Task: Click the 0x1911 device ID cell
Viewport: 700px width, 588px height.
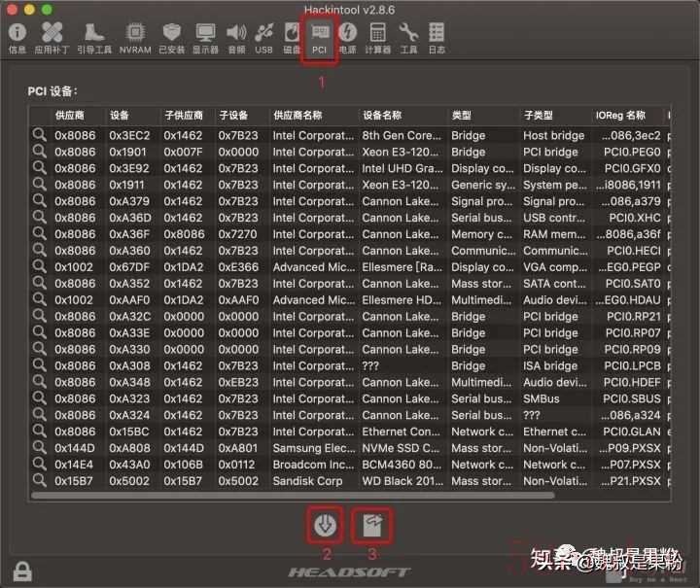Action: 126,185
